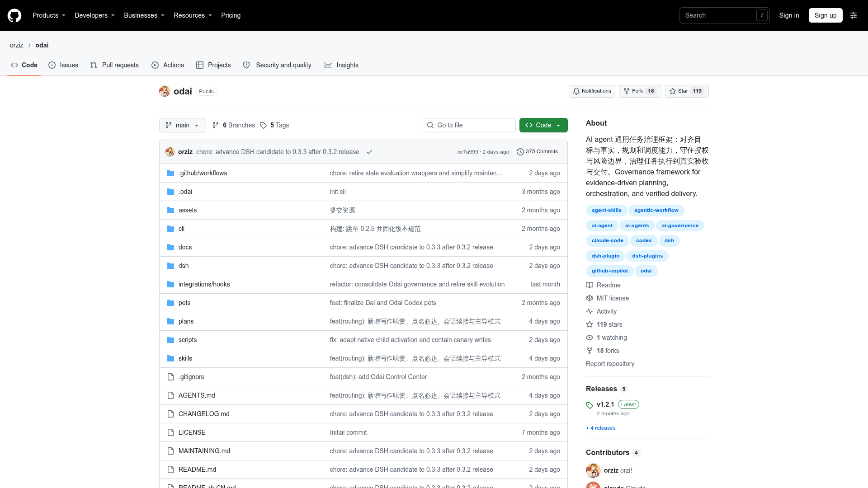Open the CHANGELOG.md file
Screen dimensions: 868x488
[x=204, y=414]
